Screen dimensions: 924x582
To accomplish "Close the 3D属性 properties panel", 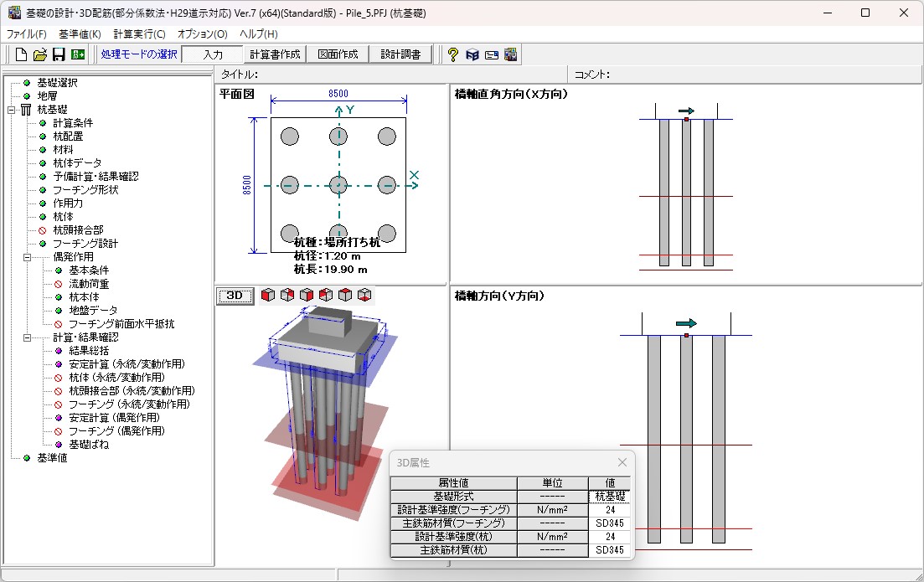I will click(622, 462).
